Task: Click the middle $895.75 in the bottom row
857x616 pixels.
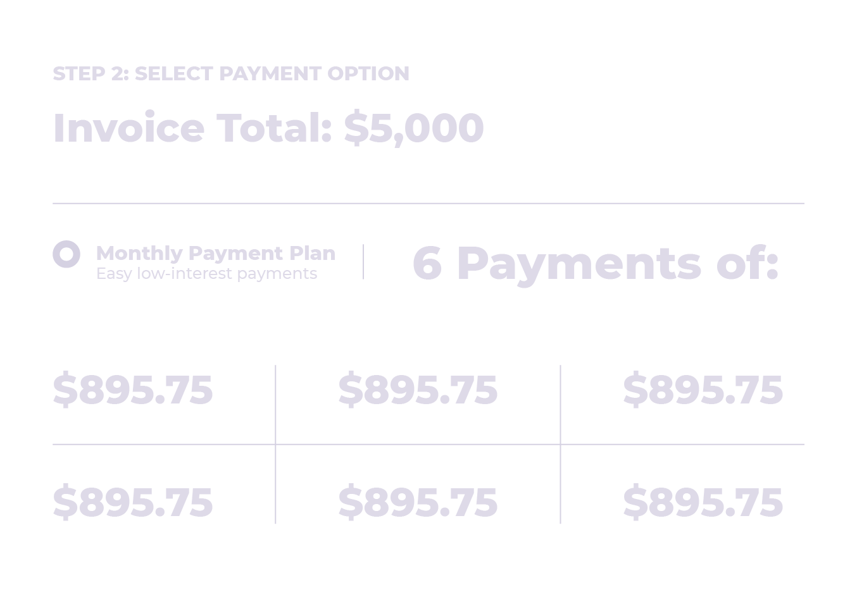Action: pos(418,502)
